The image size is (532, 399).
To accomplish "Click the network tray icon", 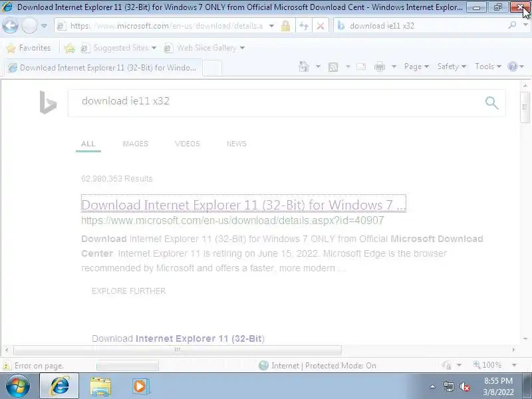I will [x=448, y=386].
